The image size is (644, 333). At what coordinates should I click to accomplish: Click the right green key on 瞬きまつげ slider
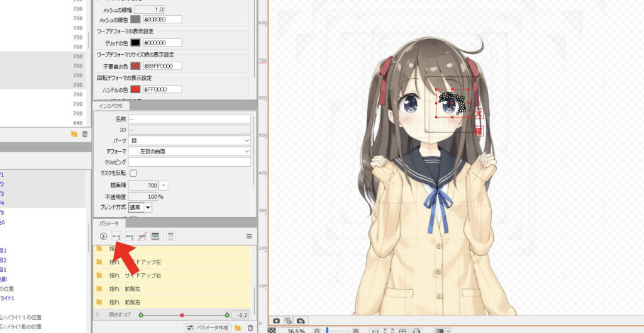(x=227, y=315)
